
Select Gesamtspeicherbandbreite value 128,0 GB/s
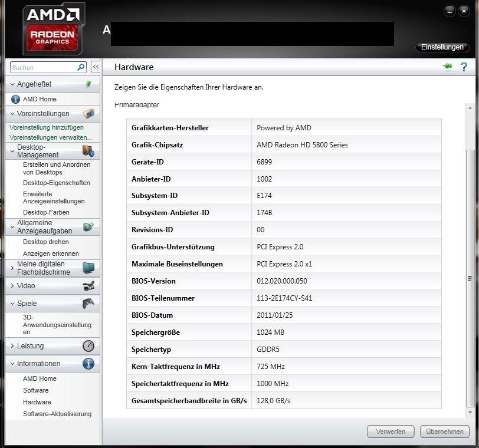(273, 401)
